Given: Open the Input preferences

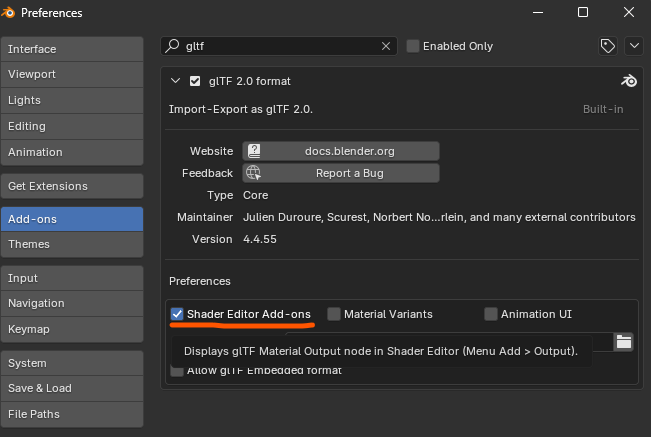Looking at the screenshot, I should (x=72, y=278).
